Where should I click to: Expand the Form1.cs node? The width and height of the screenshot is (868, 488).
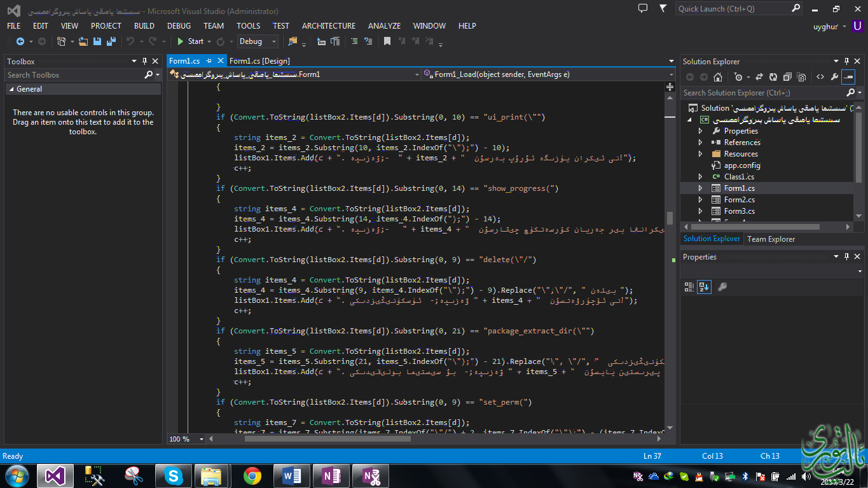point(701,188)
